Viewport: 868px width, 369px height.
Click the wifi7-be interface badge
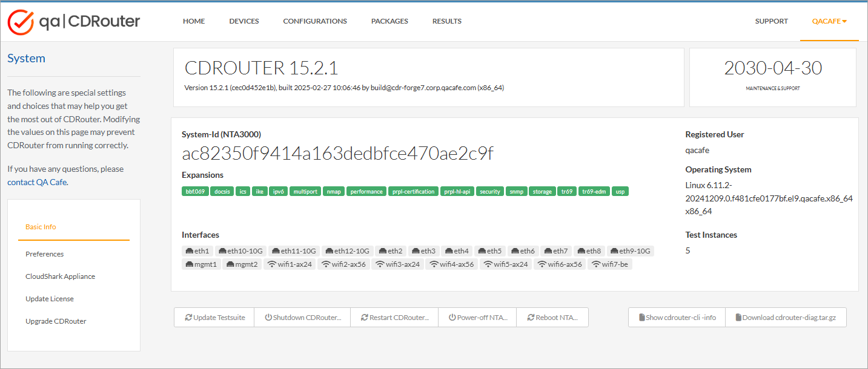610,264
